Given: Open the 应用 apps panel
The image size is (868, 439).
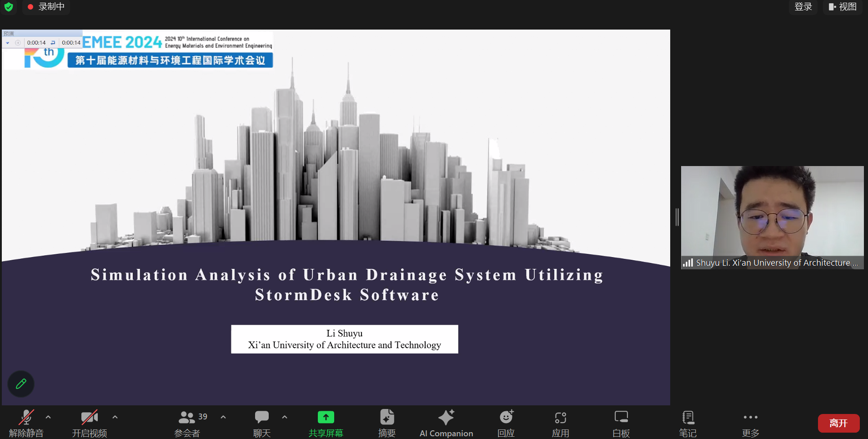Looking at the screenshot, I should click(561, 424).
